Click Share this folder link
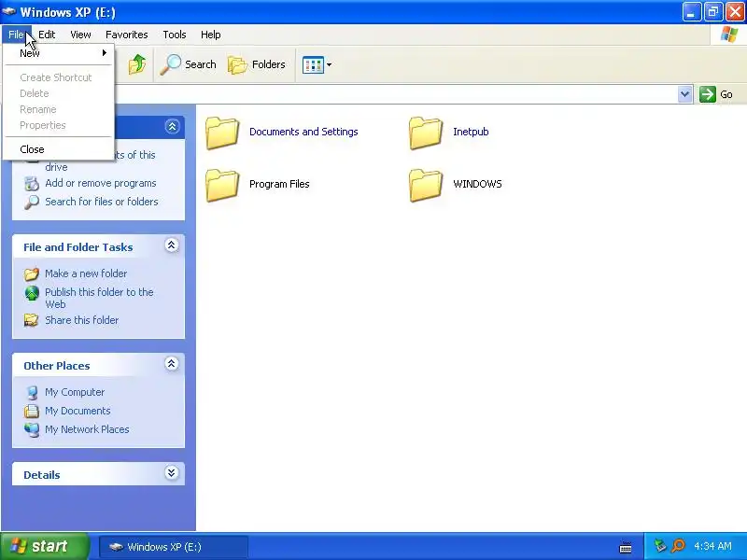 click(x=81, y=320)
